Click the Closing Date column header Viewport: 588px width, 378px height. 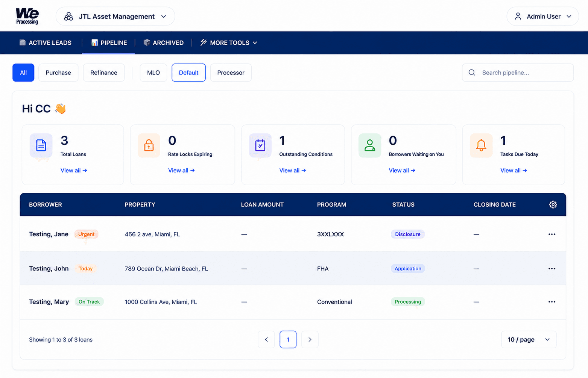click(x=495, y=205)
